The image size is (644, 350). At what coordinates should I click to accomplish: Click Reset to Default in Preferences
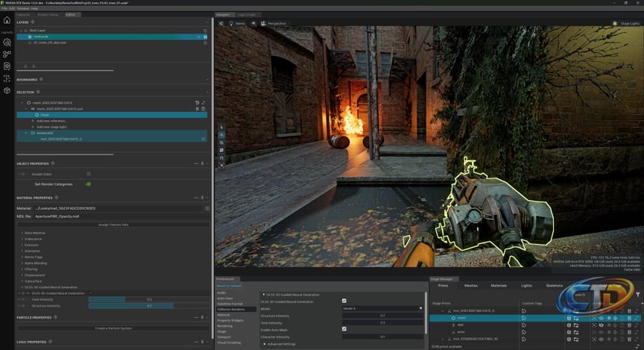pos(229,286)
